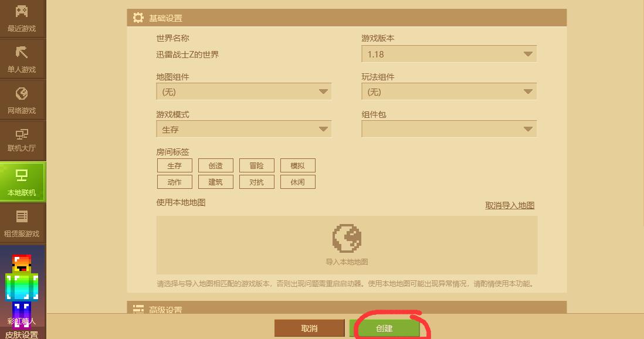Click the 导入本地地图 globe icon

click(347, 238)
